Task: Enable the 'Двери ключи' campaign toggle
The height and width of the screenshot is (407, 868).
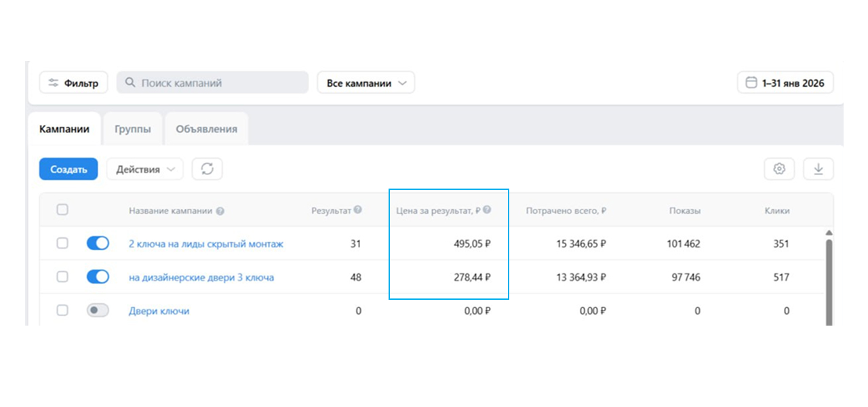Action: pyautogui.click(x=98, y=310)
